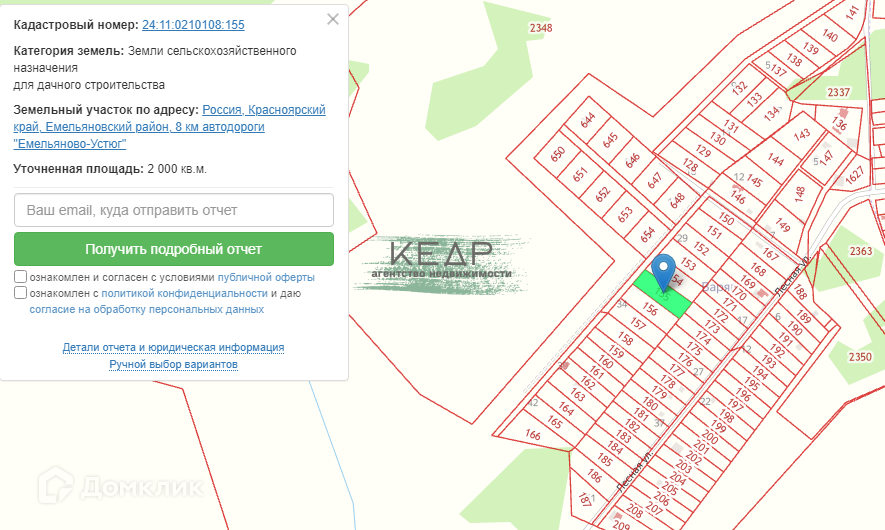Open 'согласие на обработку персональных данных' link

[147, 309]
